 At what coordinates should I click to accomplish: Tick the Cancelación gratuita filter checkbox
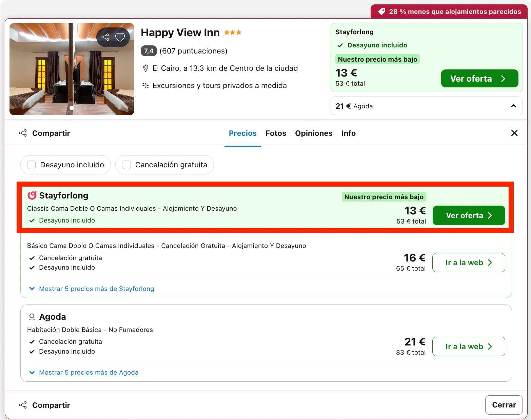[x=126, y=165]
